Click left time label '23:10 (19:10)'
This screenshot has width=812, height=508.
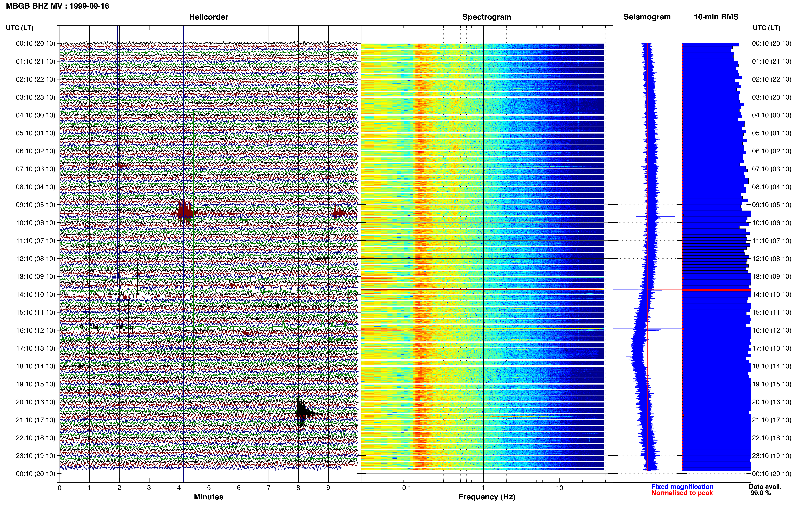pos(36,456)
